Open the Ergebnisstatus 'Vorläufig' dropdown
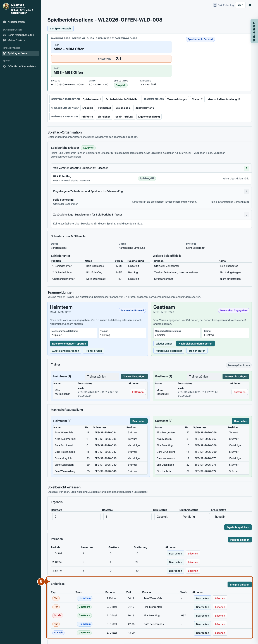The height and width of the screenshot is (644, 258). 195,516
